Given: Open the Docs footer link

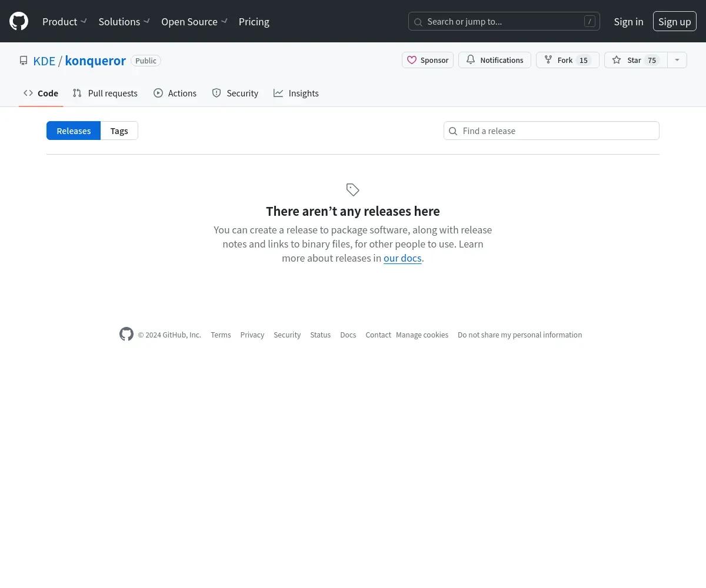Looking at the screenshot, I should [348, 335].
